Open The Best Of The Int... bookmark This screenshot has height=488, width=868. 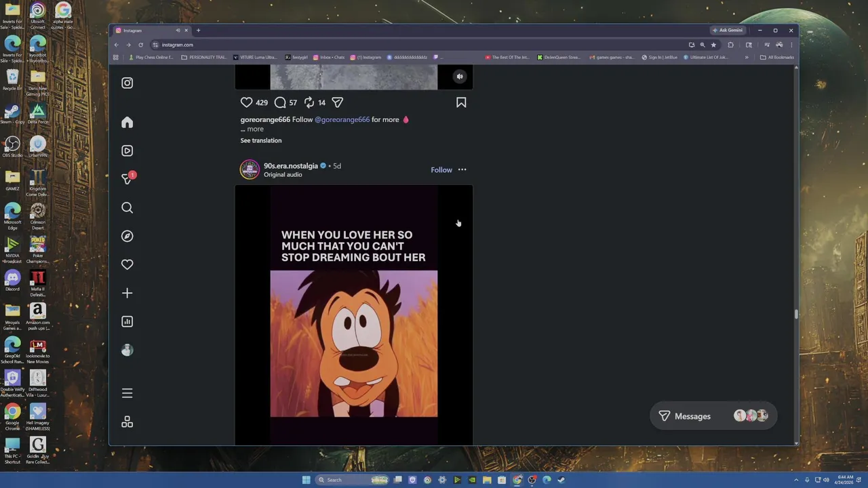tap(507, 58)
